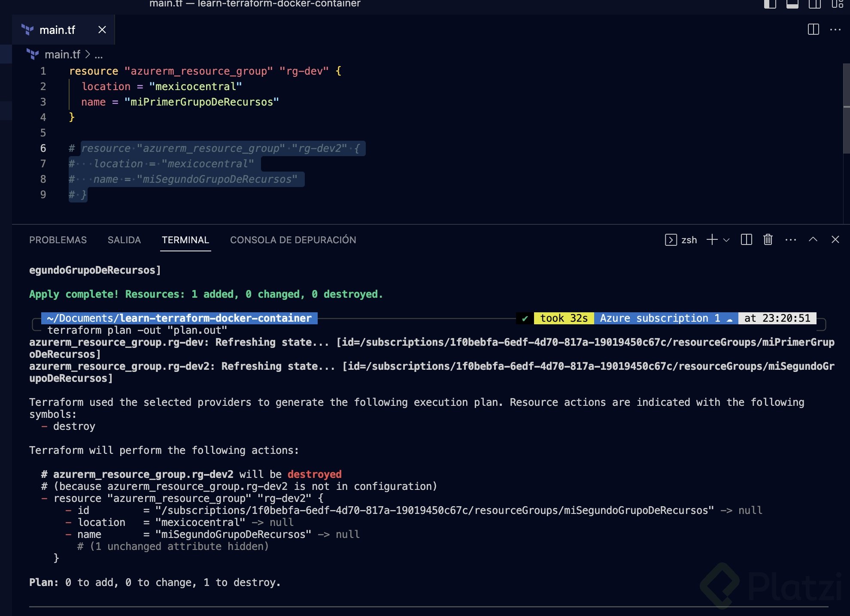
Task: Expand breadcrumb chevron after main.tf
Action: [x=88, y=54]
